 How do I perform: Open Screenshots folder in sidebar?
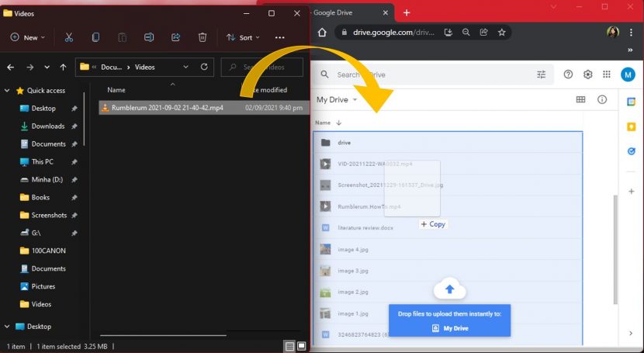(x=48, y=215)
